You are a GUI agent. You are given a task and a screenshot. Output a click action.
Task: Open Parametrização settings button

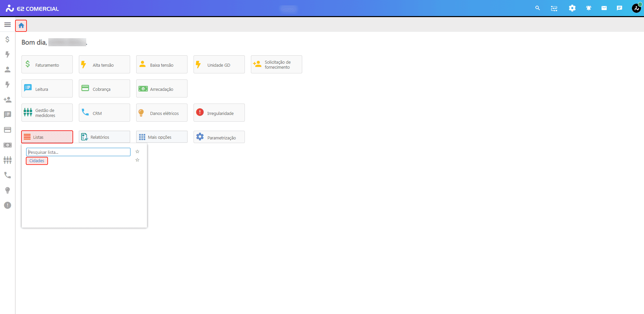click(219, 137)
